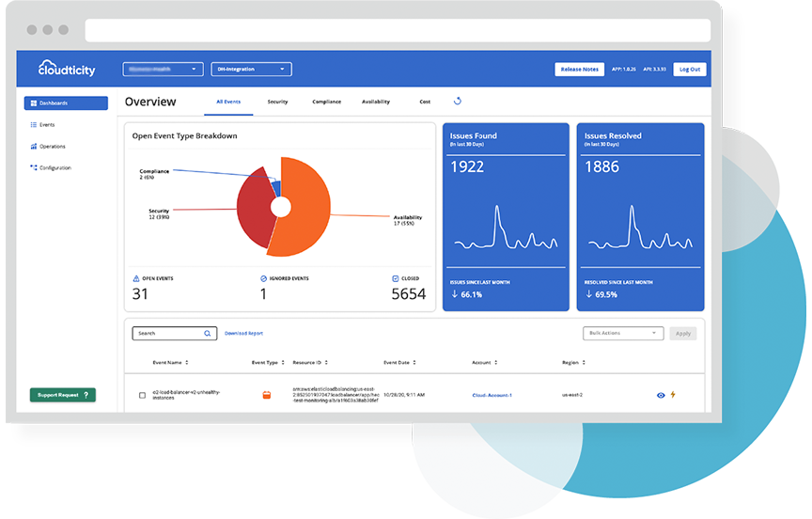Image resolution: width=812 pixels, height=519 pixels.
Task: Sort by Region column
Action: (x=574, y=363)
